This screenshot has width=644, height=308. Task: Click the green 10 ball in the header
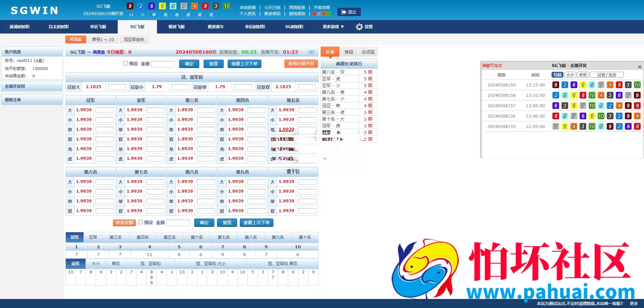tap(227, 6)
